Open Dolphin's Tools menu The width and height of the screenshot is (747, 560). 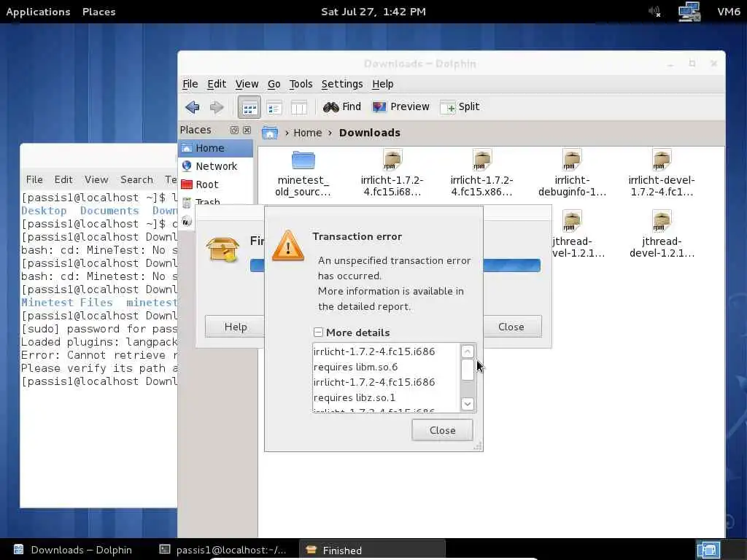(x=301, y=85)
